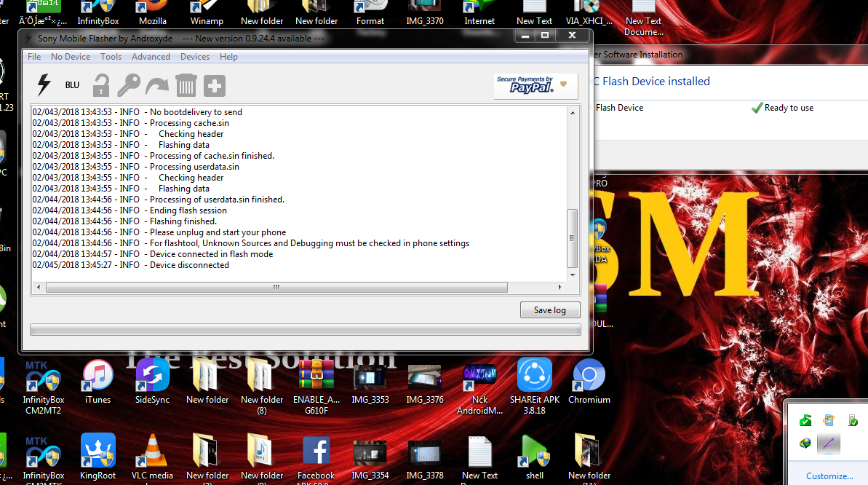The height and width of the screenshot is (485, 868).
Task: Open the Devices menu
Action: pyautogui.click(x=195, y=57)
